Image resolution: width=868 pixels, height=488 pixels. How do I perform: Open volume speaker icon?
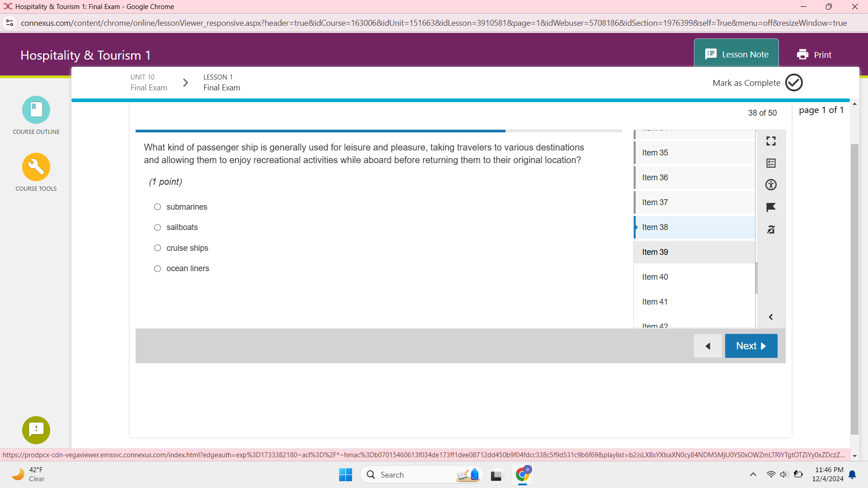[784, 474]
